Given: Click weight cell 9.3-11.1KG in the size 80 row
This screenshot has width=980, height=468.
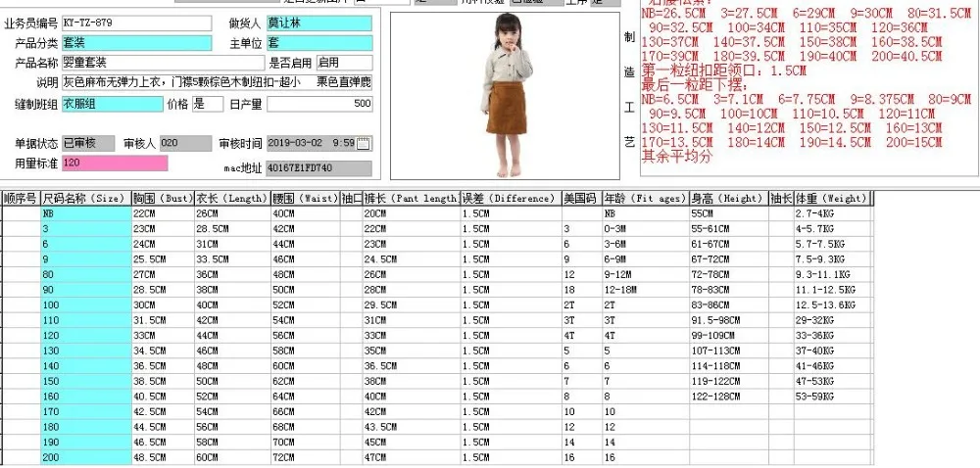Looking at the screenshot, I should [832, 274].
